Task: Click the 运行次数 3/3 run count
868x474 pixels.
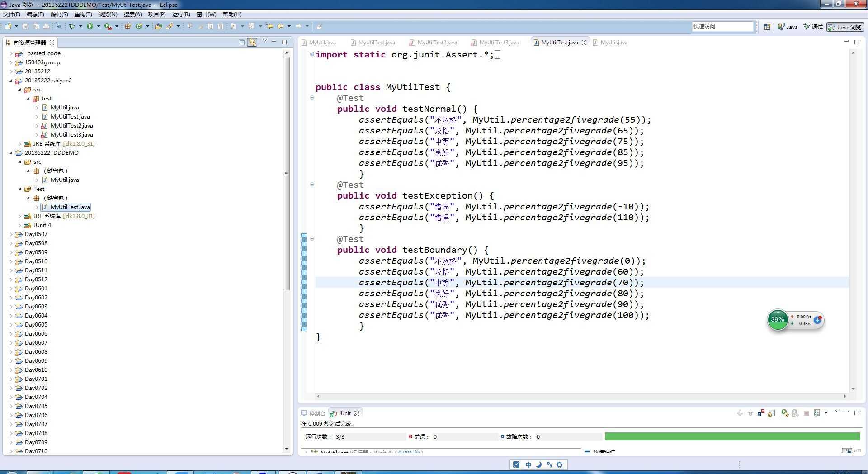Action: click(x=325, y=437)
